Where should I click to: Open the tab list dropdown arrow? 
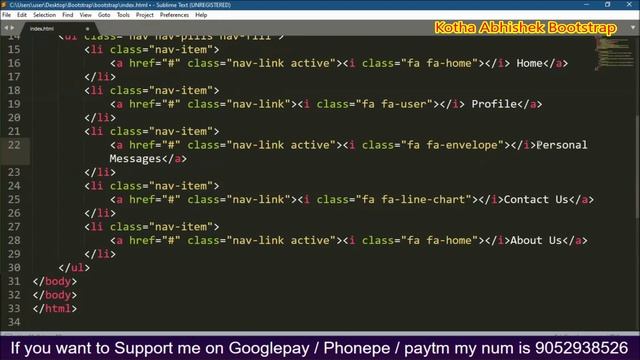(633, 28)
